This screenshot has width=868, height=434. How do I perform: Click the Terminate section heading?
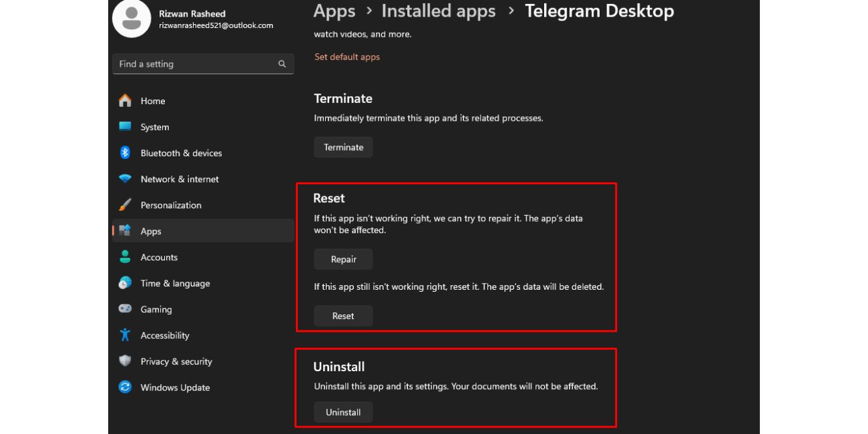(343, 98)
